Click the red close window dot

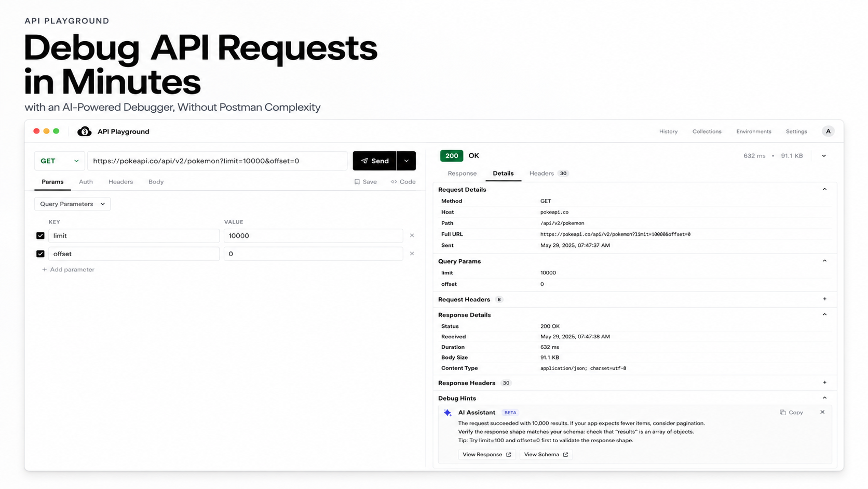coord(36,131)
